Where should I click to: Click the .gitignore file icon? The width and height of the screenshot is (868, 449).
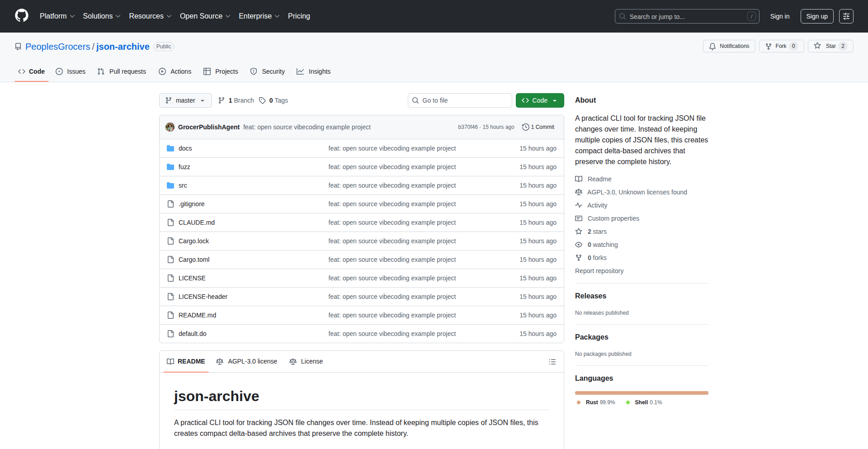pyautogui.click(x=170, y=204)
